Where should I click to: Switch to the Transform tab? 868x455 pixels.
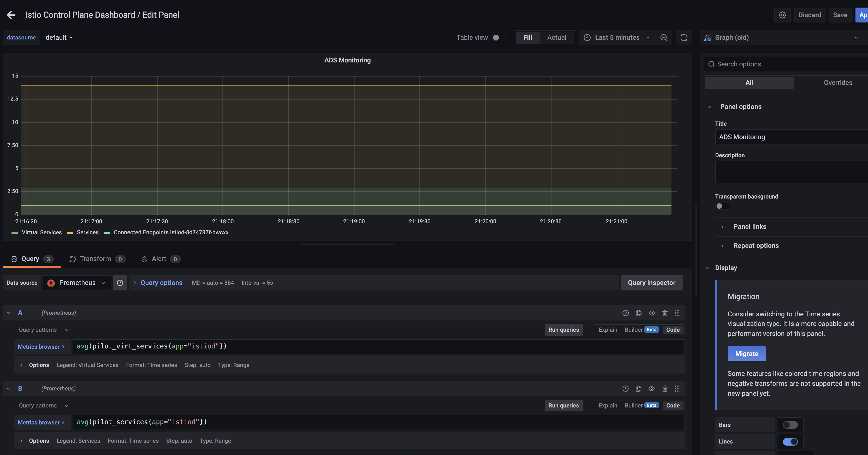click(96, 259)
